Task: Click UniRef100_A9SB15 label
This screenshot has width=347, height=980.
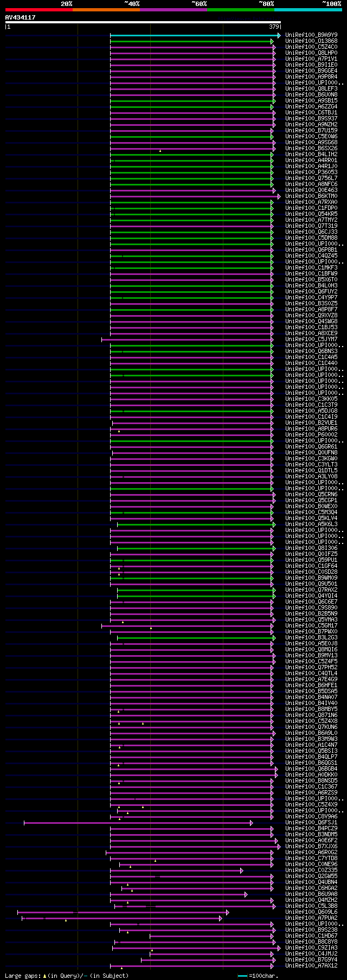Action: pyautogui.click(x=312, y=101)
